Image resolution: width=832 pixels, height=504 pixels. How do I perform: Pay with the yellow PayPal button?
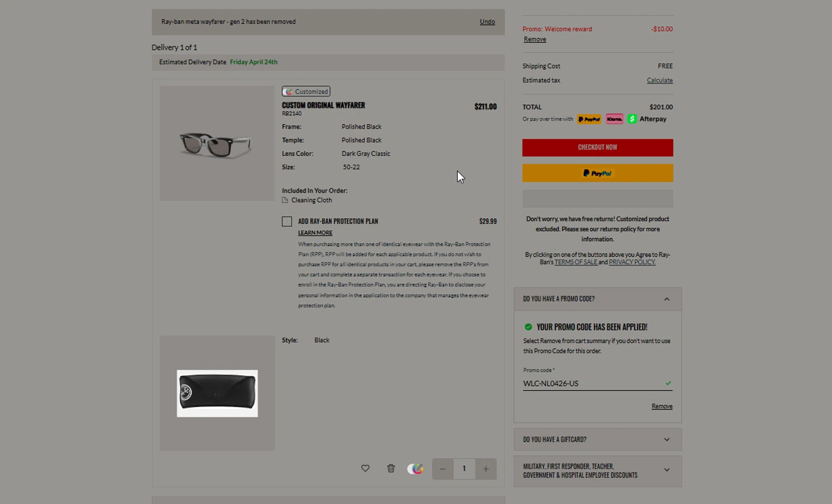(597, 173)
